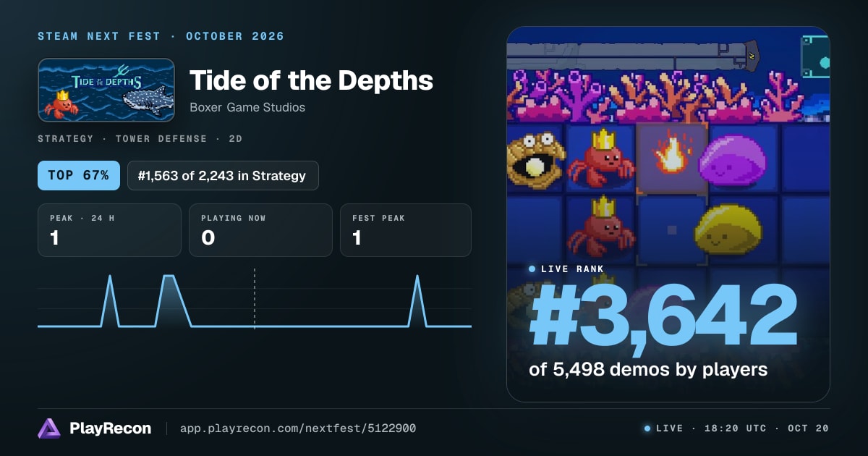Click the purple slime creature
The height and width of the screenshot is (456, 868).
[731, 161]
